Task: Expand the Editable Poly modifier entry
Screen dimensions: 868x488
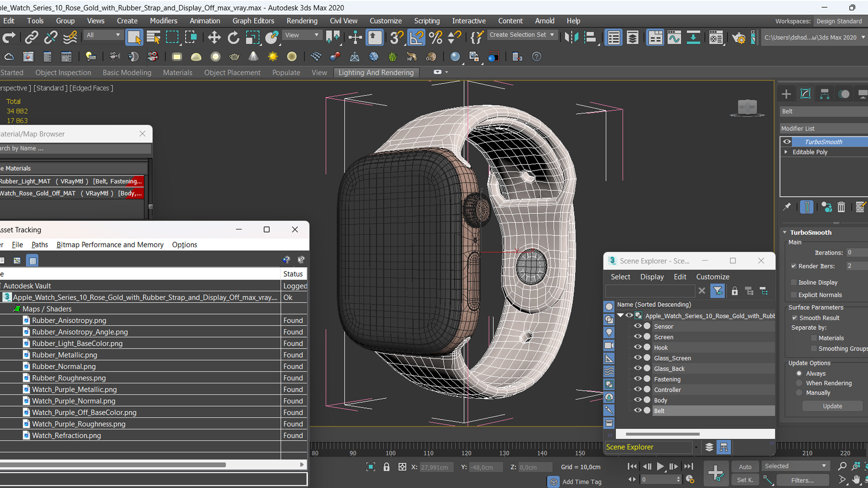Action: pyautogui.click(x=786, y=152)
